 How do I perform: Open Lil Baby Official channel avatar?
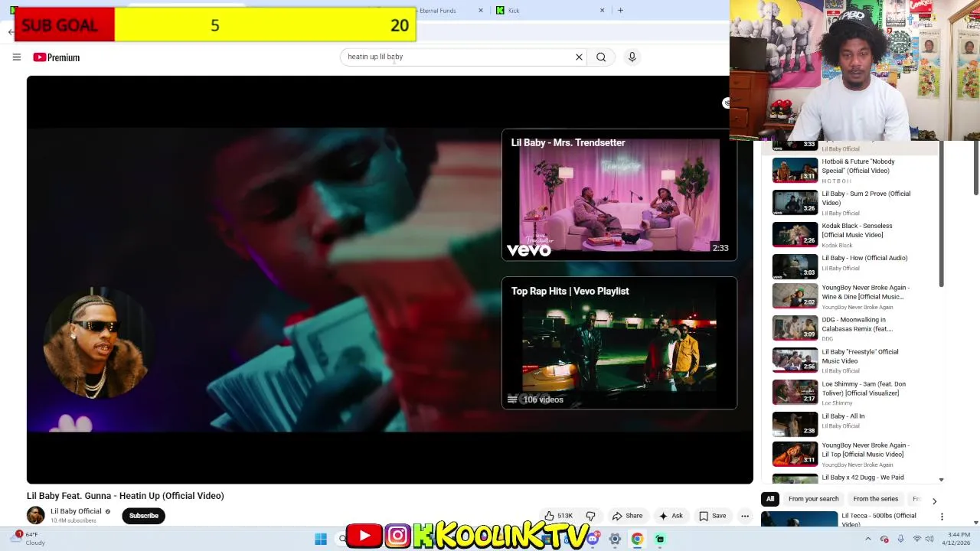tap(35, 515)
